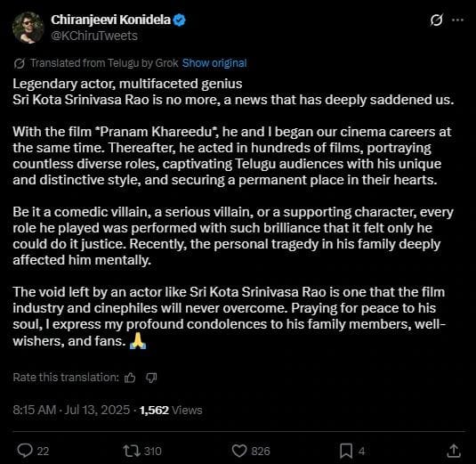Click the Show original link

[x=214, y=63]
